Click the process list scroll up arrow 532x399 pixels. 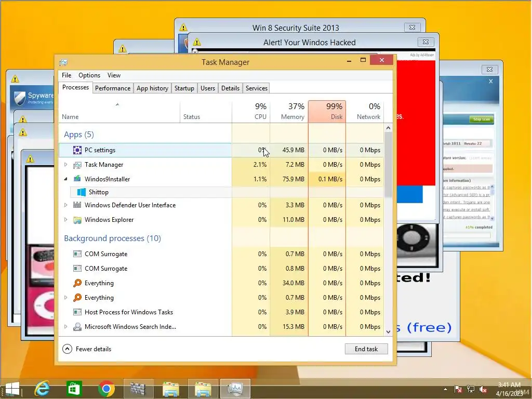tap(388, 128)
